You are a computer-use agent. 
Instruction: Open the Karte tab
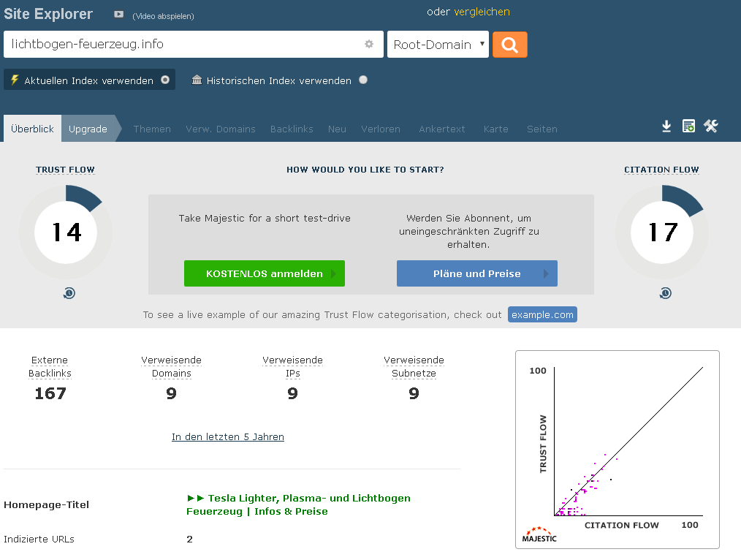(495, 129)
